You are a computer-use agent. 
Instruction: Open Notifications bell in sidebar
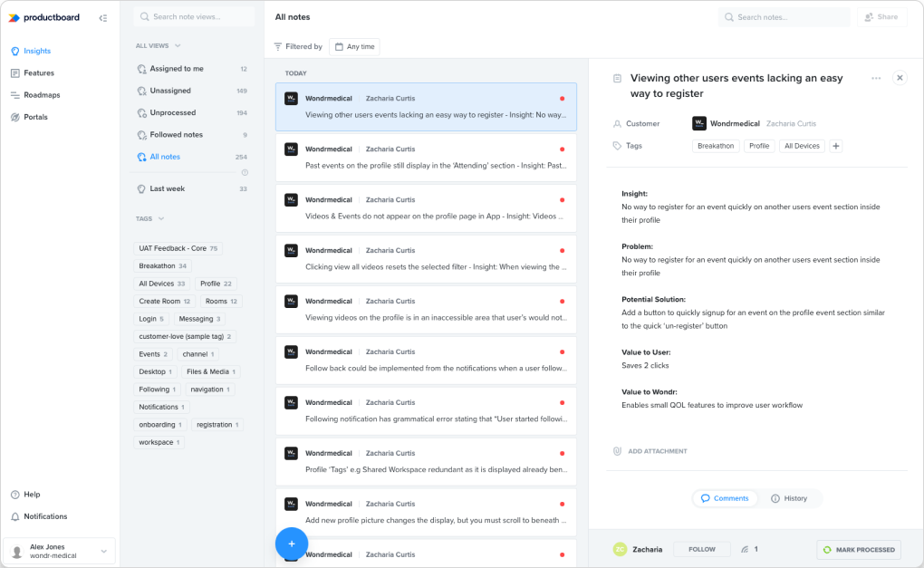coord(44,516)
